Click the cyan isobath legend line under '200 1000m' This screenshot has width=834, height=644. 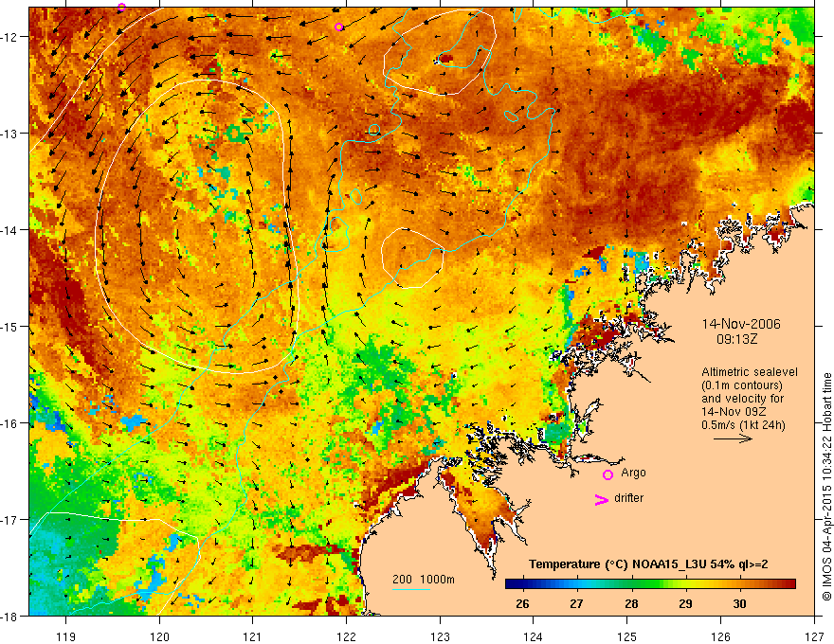(411, 589)
